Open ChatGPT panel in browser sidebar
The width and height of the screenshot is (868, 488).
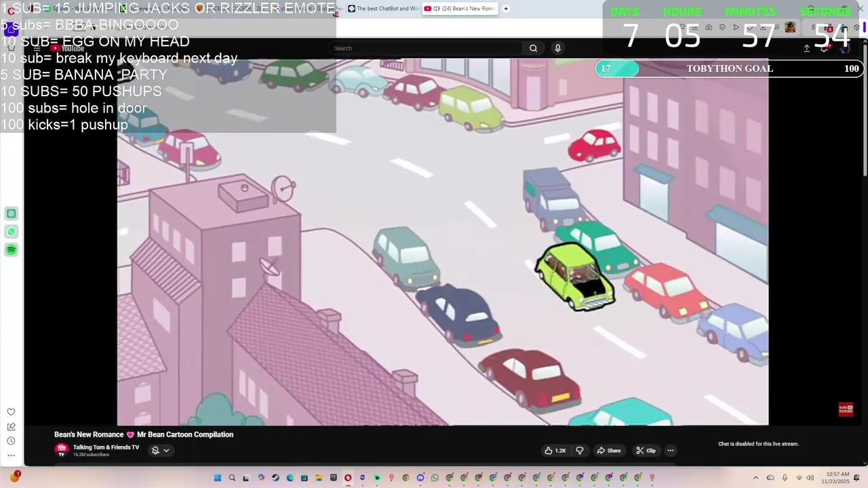click(12, 213)
